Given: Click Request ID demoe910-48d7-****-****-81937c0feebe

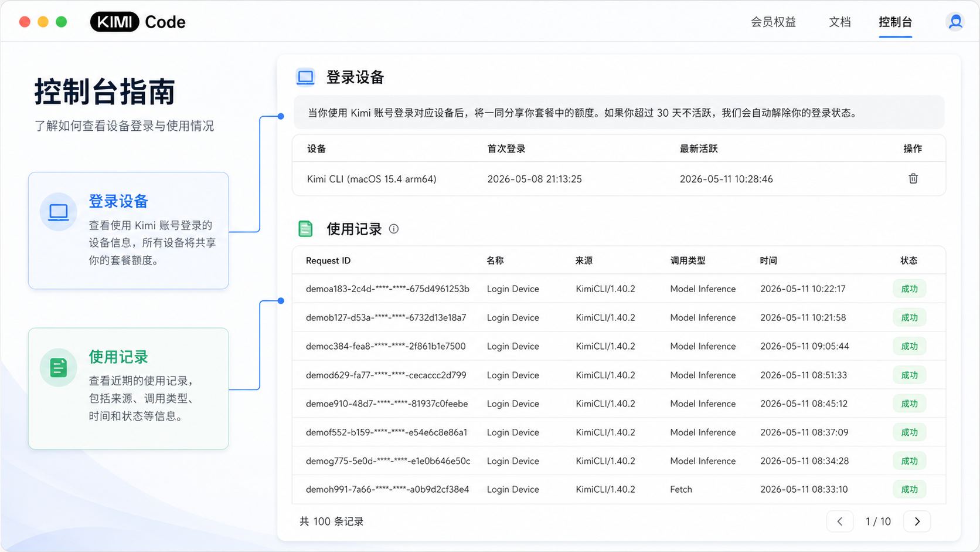Looking at the screenshot, I should coord(387,404).
